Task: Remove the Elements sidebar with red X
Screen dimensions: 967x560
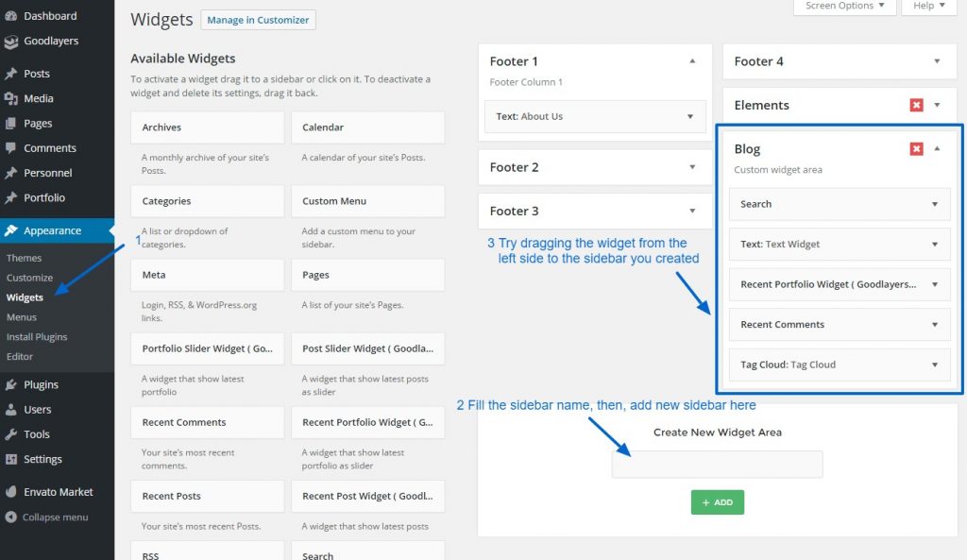Action: point(915,105)
